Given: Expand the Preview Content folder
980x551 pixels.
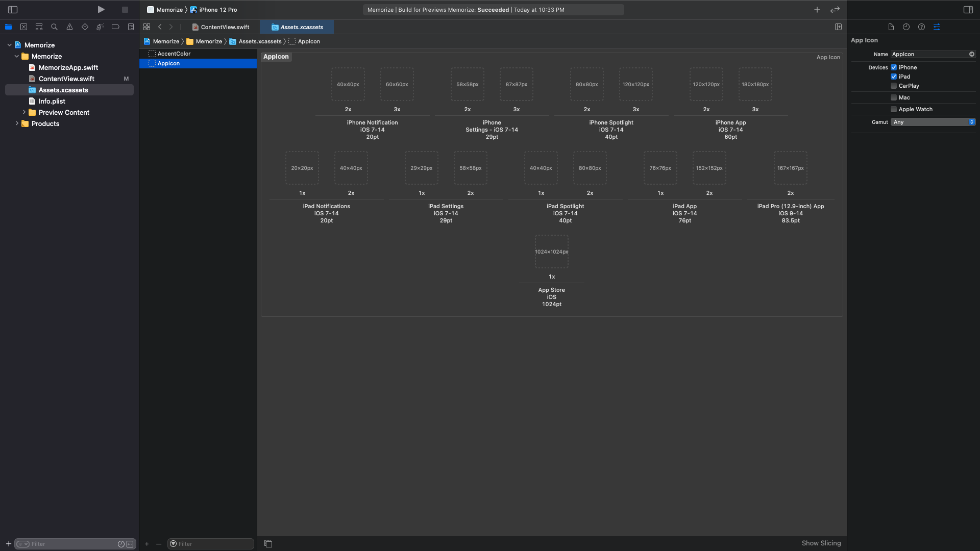Looking at the screenshot, I should [x=24, y=112].
